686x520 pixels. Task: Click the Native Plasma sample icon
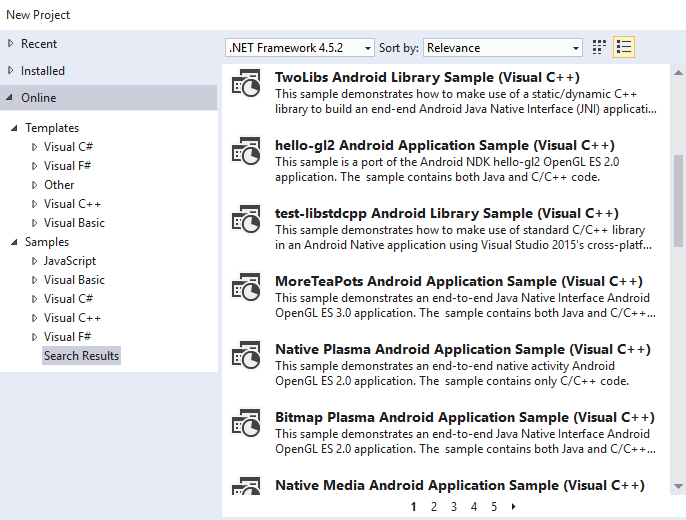[246, 358]
